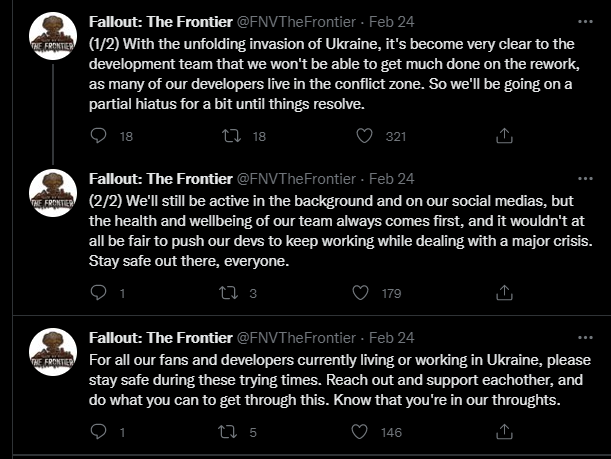Reply to the 'For all our fans' tweet
The image size is (611, 459).
pyautogui.click(x=98, y=432)
